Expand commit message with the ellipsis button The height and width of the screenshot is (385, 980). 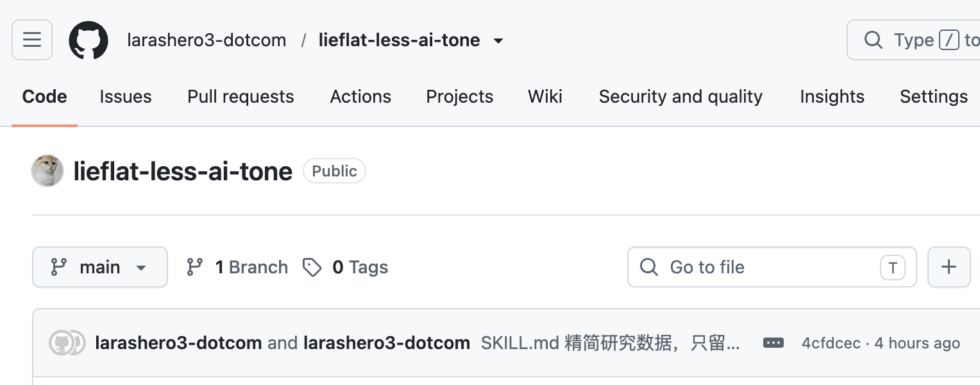click(773, 343)
